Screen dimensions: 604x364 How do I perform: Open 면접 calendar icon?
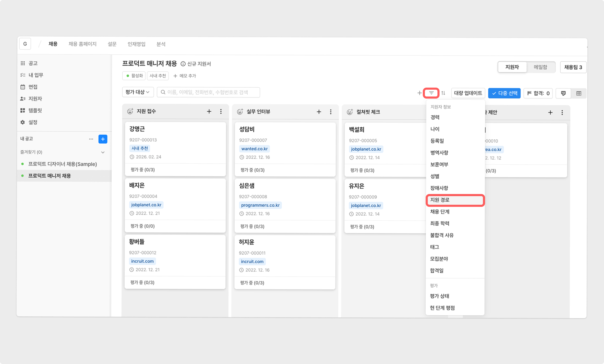23,87
